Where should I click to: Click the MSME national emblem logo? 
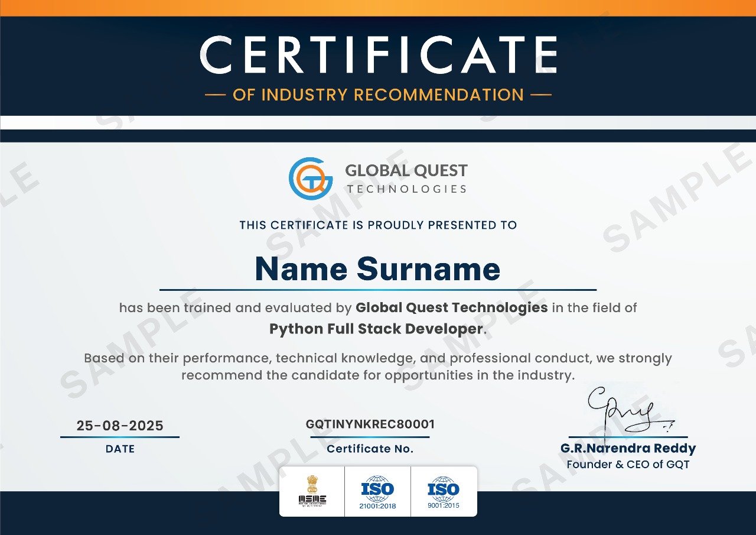click(x=312, y=491)
